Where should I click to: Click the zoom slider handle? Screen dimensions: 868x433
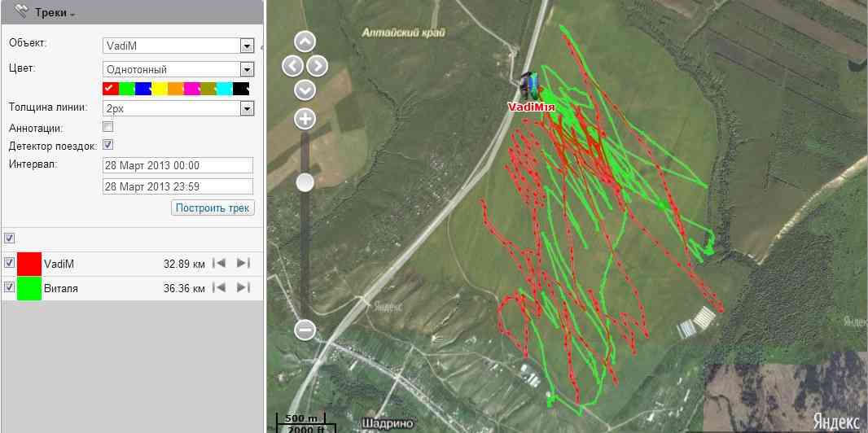click(305, 182)
